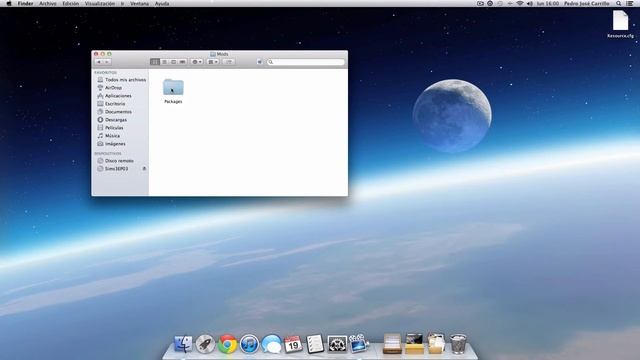Go forward in Finder history
Screen dimensions: 640x360
[x=107, y=62]
